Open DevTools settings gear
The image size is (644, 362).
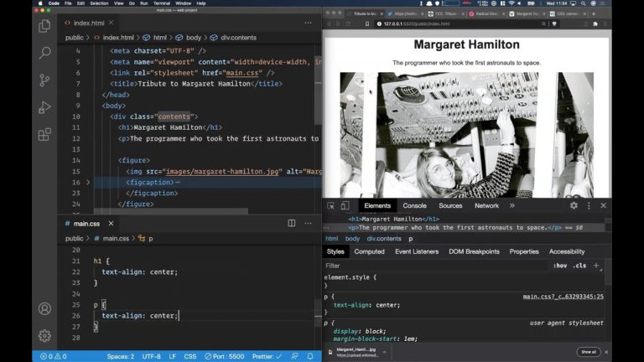click(x=574, y=205)
